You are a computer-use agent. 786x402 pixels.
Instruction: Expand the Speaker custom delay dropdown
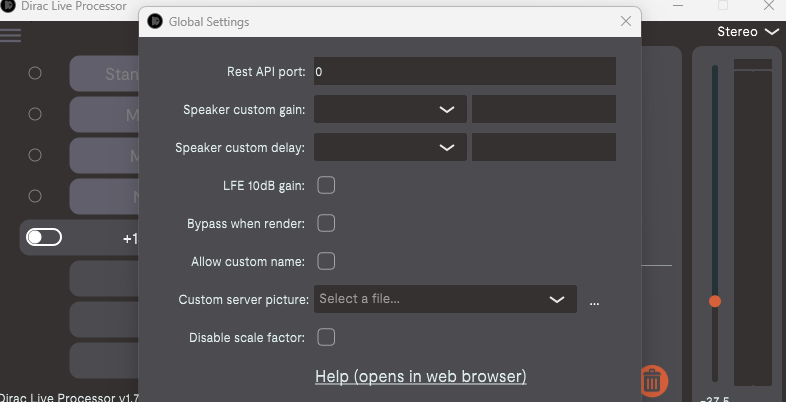(x=390, y=147)
